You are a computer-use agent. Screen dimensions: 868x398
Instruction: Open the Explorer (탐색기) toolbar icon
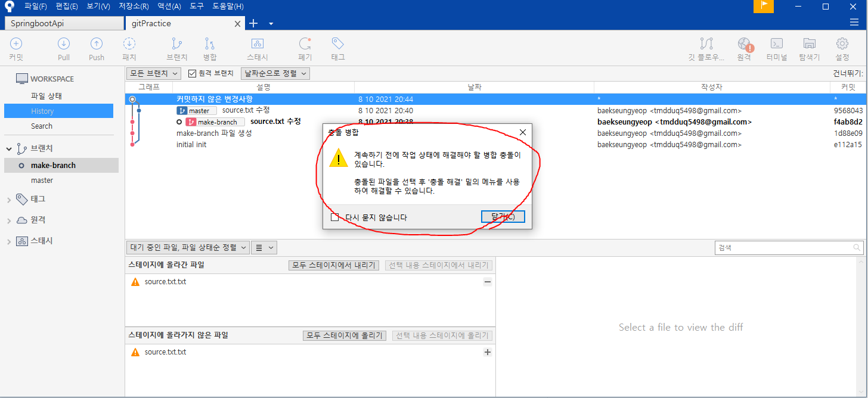pyautogui.click(x=810, y=43)
